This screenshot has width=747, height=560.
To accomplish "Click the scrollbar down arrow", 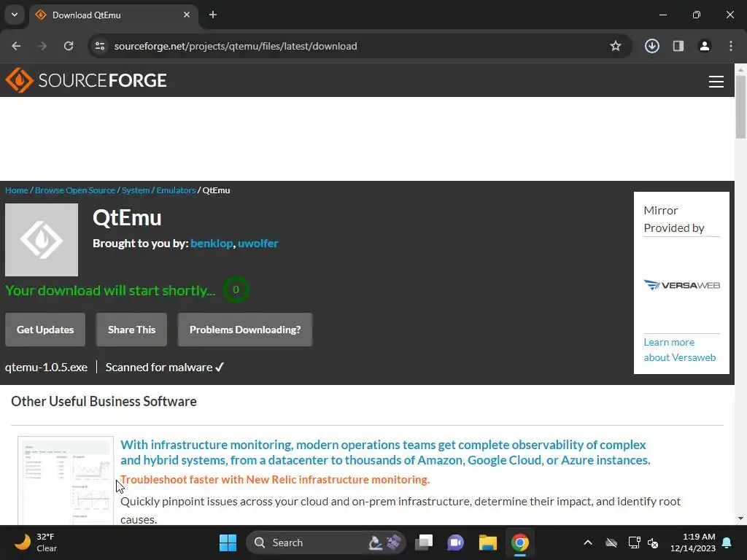I will coord(741,518).
